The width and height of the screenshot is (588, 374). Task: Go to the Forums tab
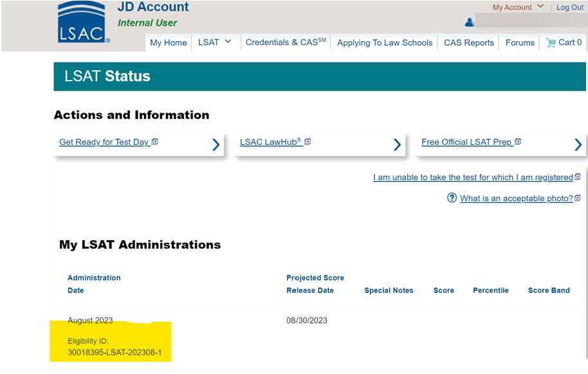[519, 42]
